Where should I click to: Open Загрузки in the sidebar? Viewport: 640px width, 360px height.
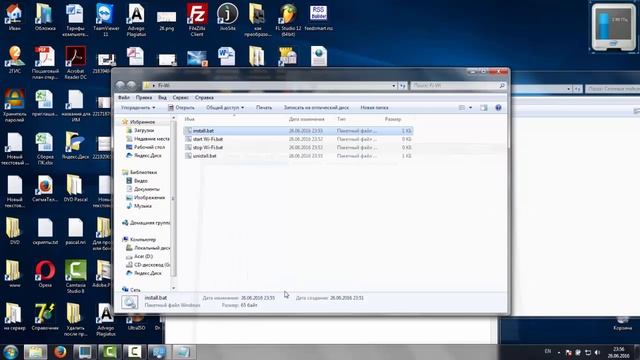140,130
